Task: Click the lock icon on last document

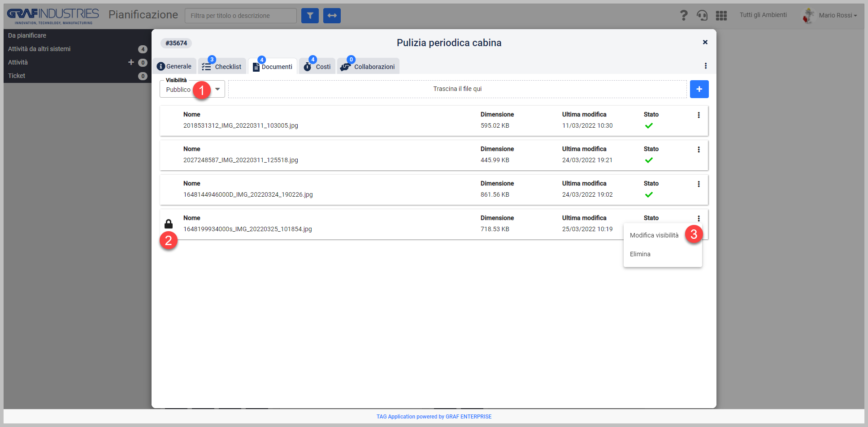Action: pyautogui.click(x=169, y=224)
